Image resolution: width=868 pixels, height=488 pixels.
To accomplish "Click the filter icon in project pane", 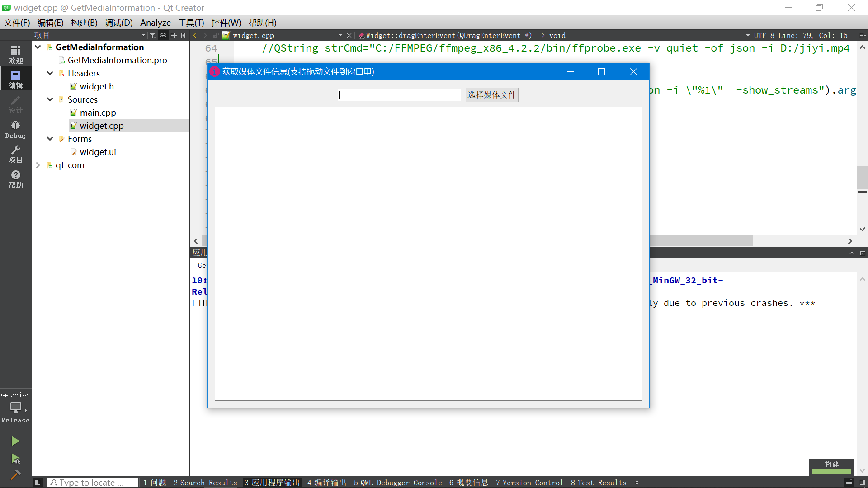I will 153,35.
